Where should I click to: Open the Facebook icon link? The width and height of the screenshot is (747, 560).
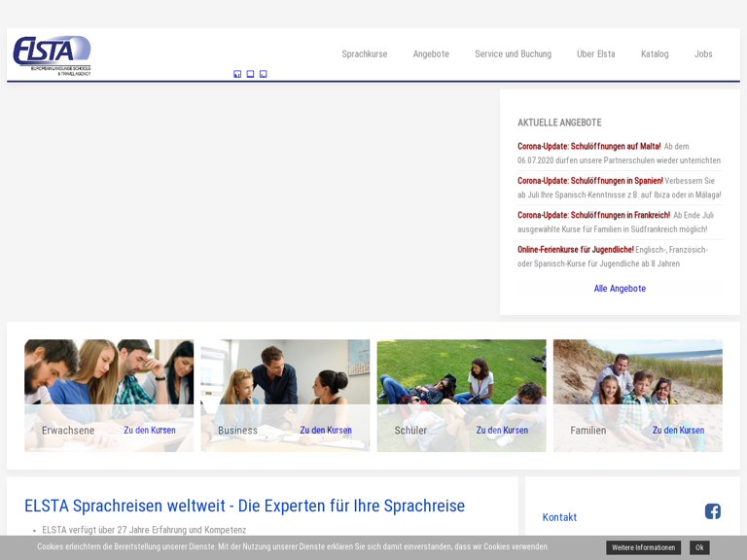[x=712, y=511]
